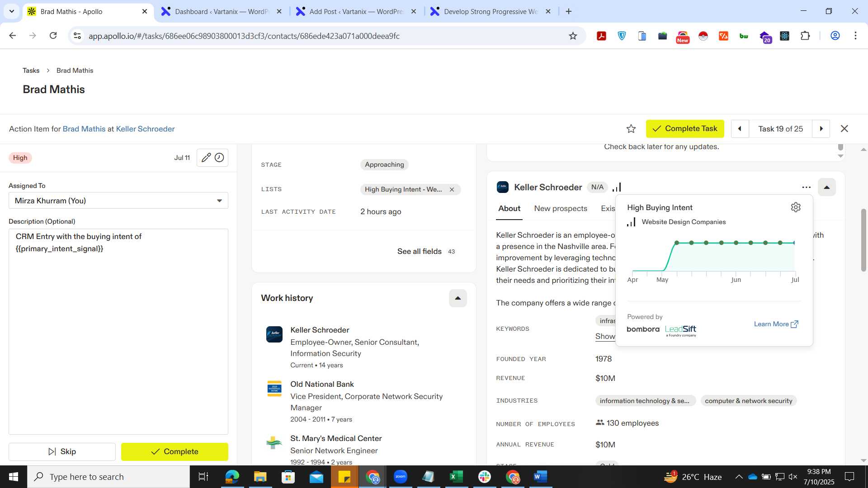
Task: Switch to Add Post Vartanix tab
Action: coord(356,11)
